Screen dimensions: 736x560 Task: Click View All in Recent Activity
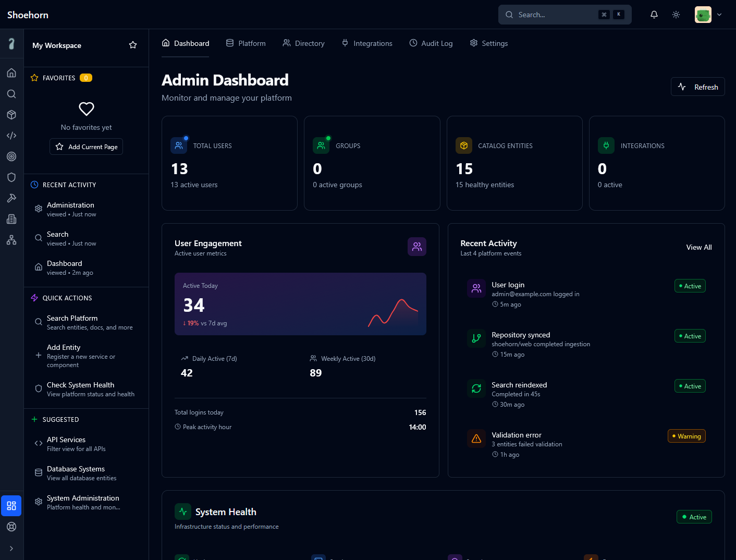coord(698,247)
